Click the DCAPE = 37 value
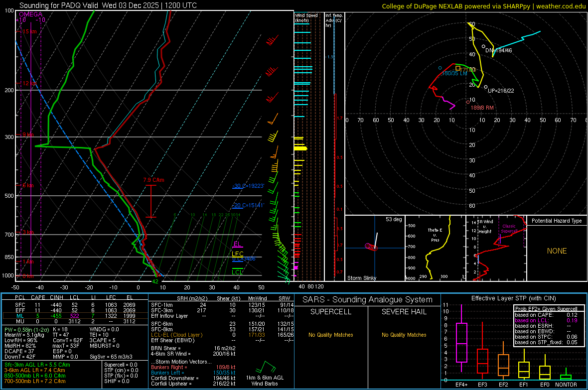This screenshot has width=588, height=390. tap(18, 351)
